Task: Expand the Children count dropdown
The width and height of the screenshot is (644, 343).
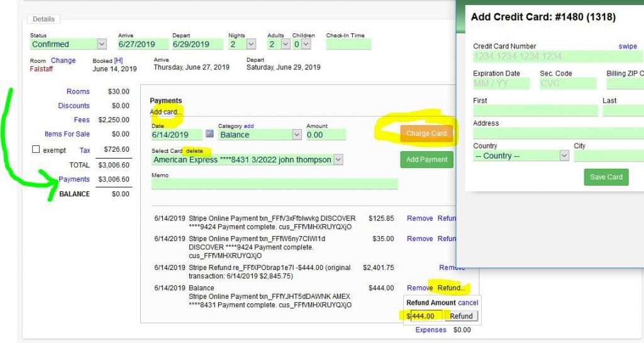Action: click(x=306, y=44)
